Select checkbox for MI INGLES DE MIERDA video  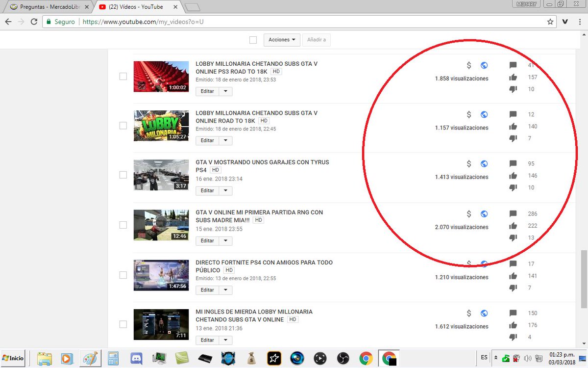coord(123,324)
